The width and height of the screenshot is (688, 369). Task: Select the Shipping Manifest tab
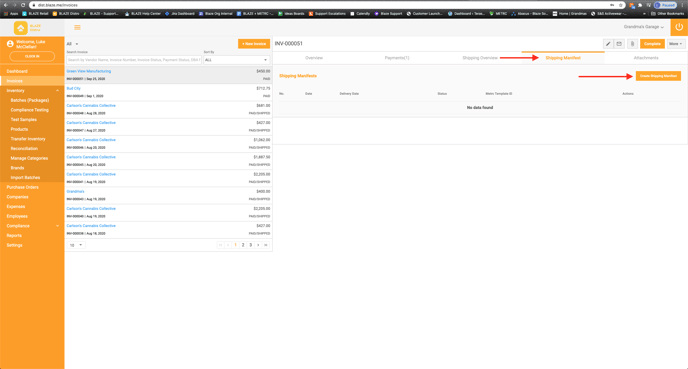tap(563, 58)
